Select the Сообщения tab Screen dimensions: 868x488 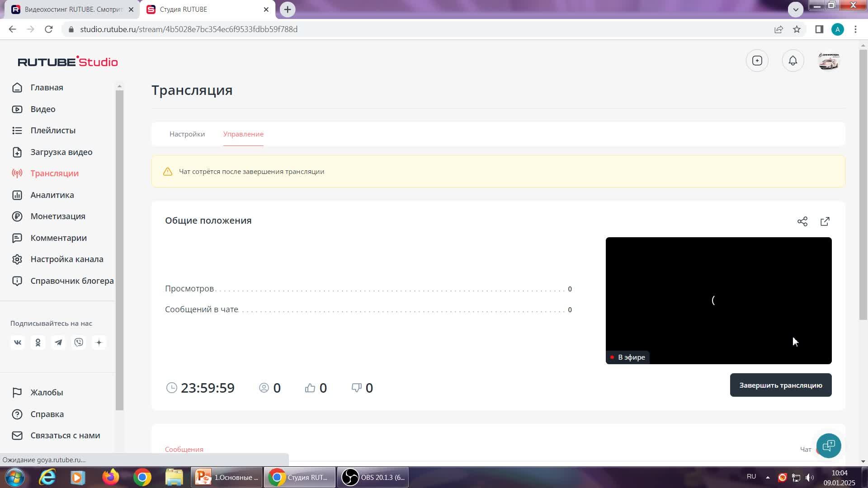(x=184, y=449)
